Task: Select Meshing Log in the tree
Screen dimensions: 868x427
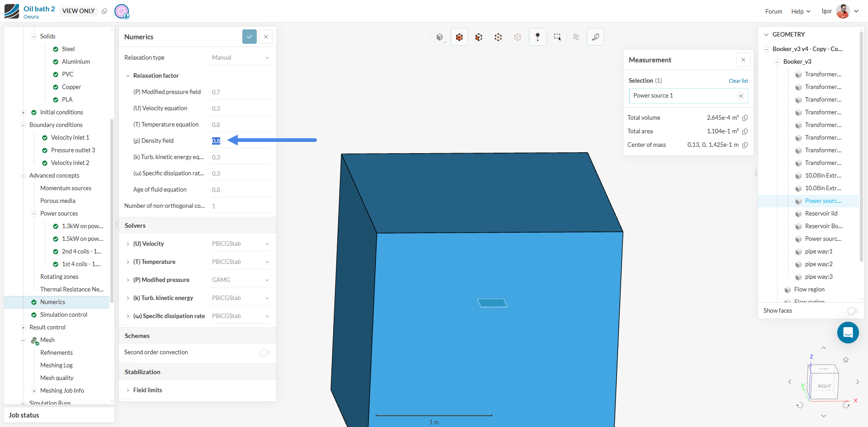Action: pyautogui.click(x=57, y=366)
